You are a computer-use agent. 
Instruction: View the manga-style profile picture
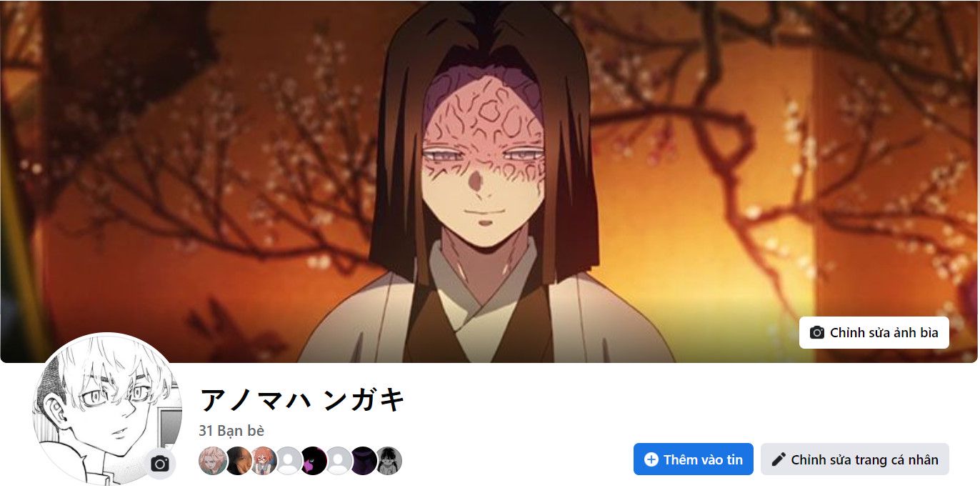click(107, 409)
